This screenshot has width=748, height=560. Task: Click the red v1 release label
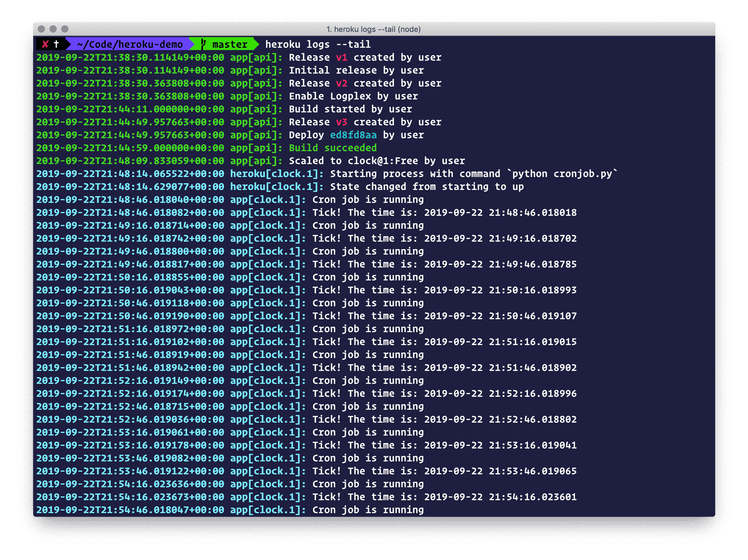click(342, 57)
